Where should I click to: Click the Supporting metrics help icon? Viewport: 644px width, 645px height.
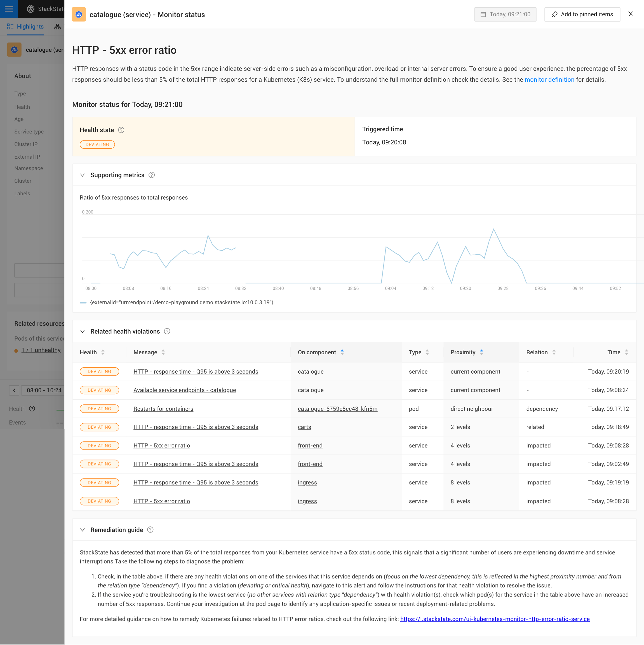152,175
